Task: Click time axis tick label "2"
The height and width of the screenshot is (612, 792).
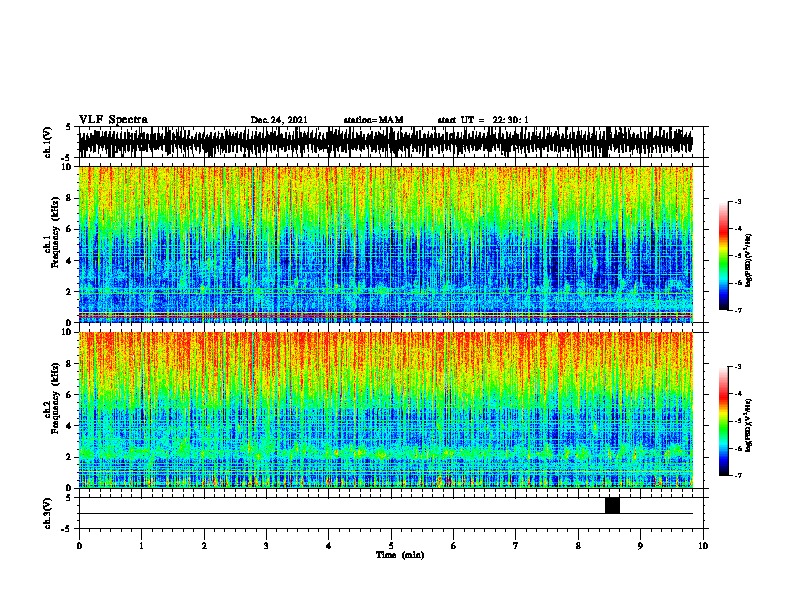Action: [204, 545]
